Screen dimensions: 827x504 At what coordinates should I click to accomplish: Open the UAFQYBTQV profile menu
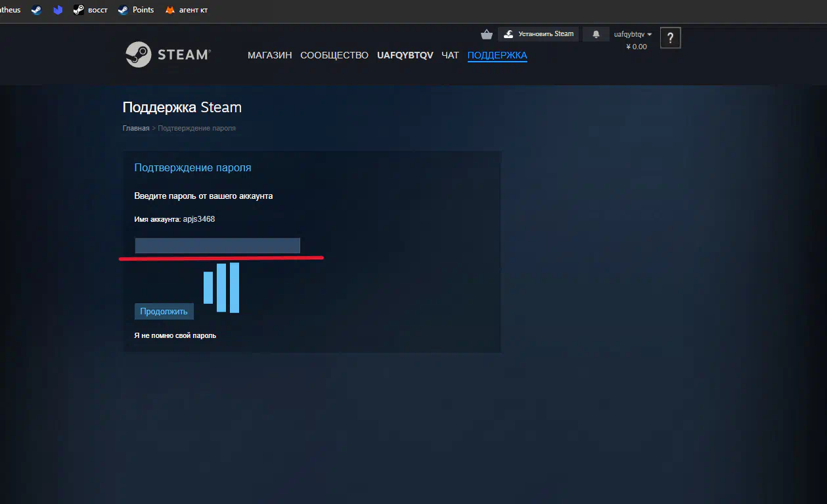point(405,55)
